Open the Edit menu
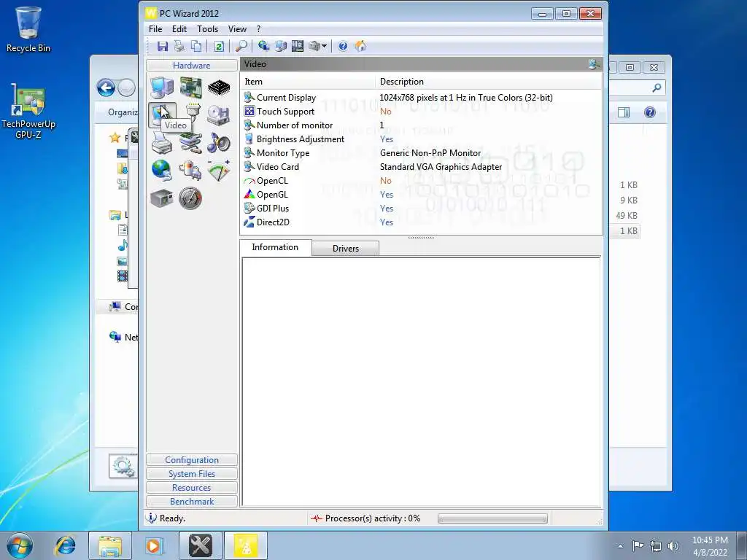This screenshot has width=747, height=560. 179,29
